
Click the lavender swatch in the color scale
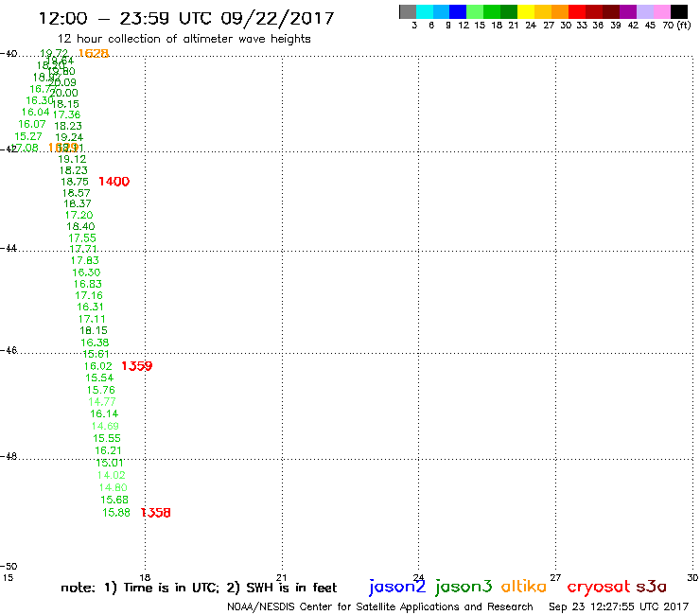pos(644,11)
